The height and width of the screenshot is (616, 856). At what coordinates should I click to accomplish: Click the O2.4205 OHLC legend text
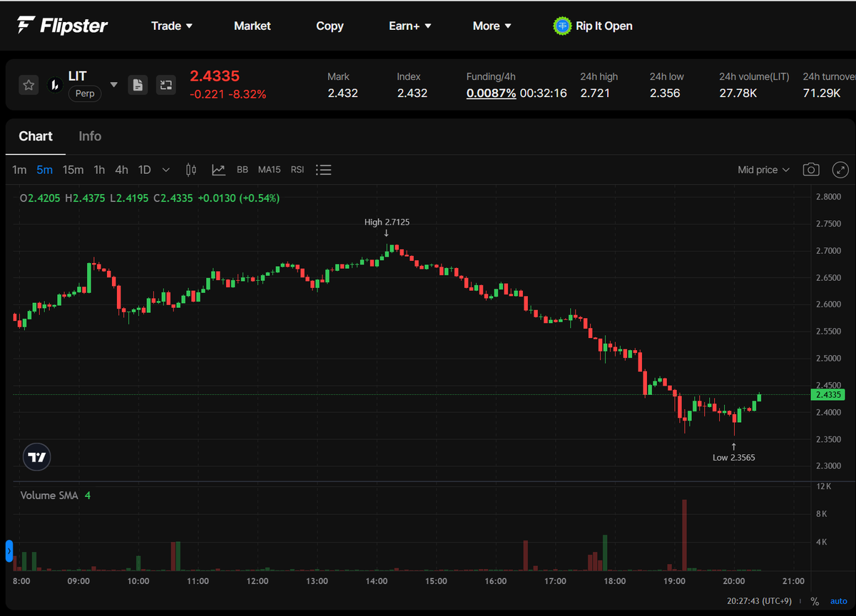click(x=41, y=197)
